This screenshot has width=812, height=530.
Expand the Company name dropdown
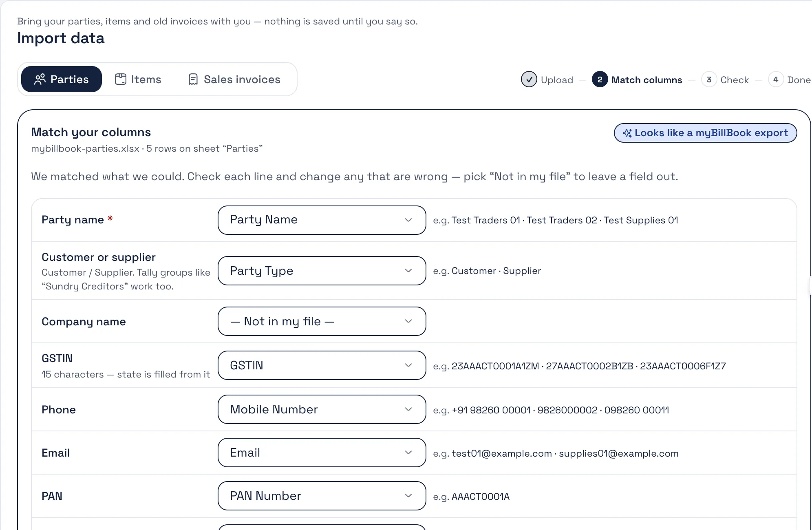point(322,321)
